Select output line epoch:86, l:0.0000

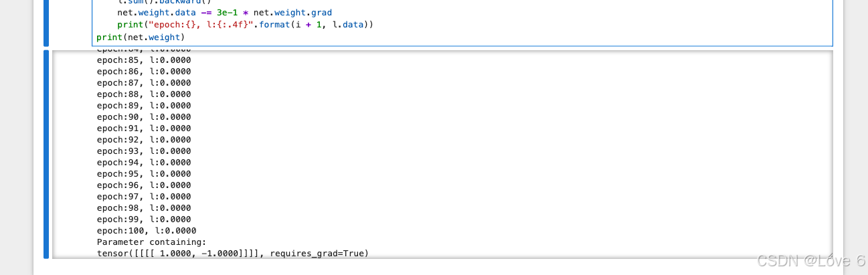click(x=144, y=72)
